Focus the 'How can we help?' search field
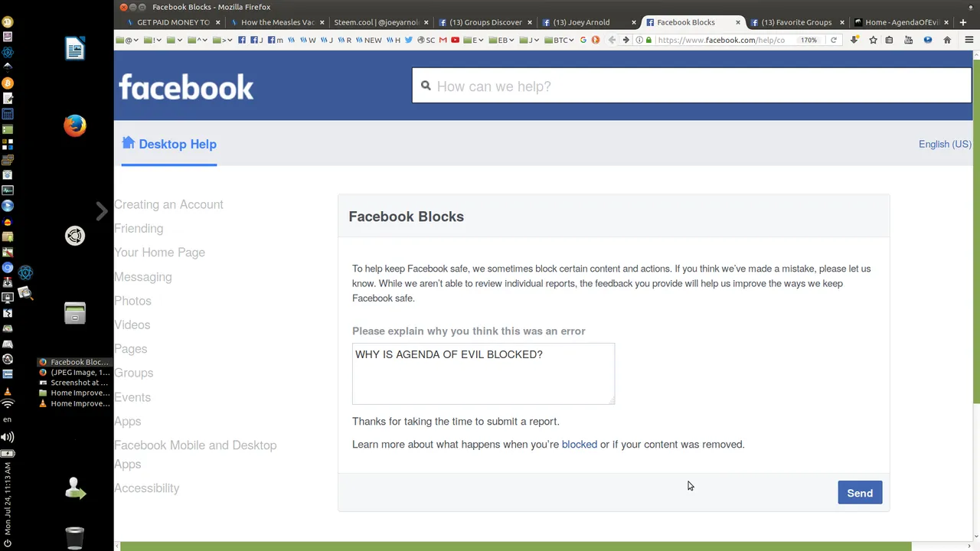The width and height of the screenshot is (980, 551). (x=691, y=86)
